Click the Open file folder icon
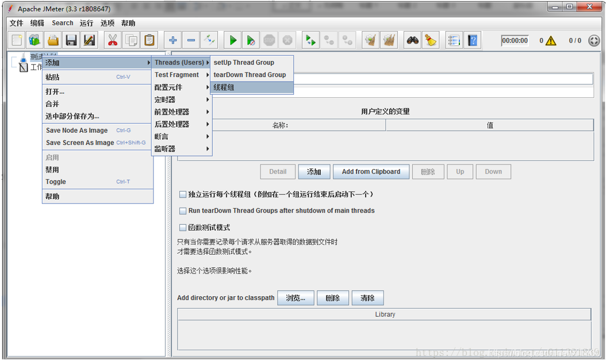 [53, 40]
